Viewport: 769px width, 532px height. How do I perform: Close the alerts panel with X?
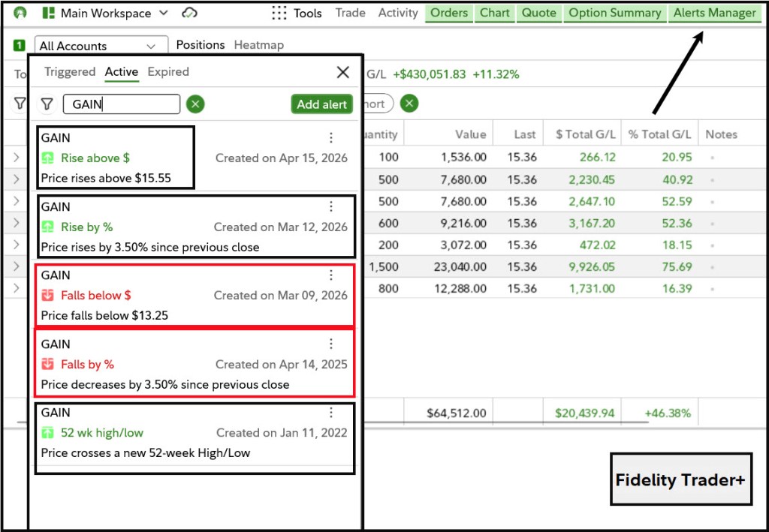click(343, 72)
